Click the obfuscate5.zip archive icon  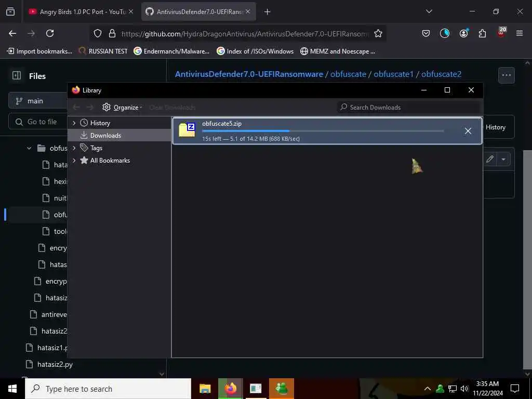click(187, 130)
